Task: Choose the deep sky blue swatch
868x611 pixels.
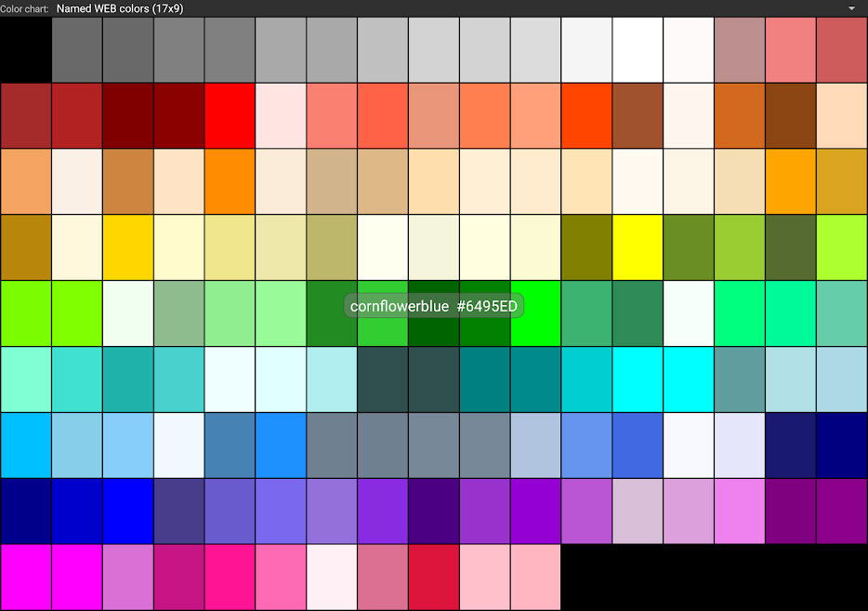Action: point(25,445)
